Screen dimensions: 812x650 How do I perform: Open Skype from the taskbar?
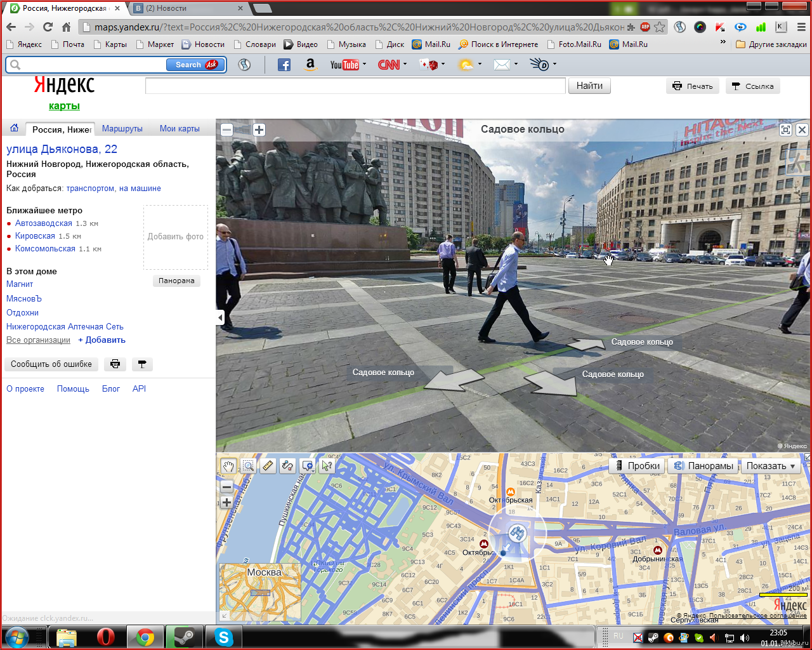point(223,637)
